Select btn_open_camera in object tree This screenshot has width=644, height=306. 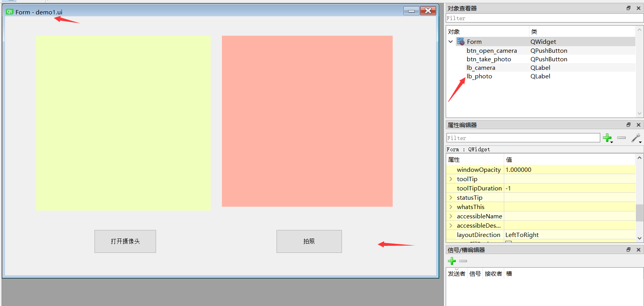click(x=491, y=50)
